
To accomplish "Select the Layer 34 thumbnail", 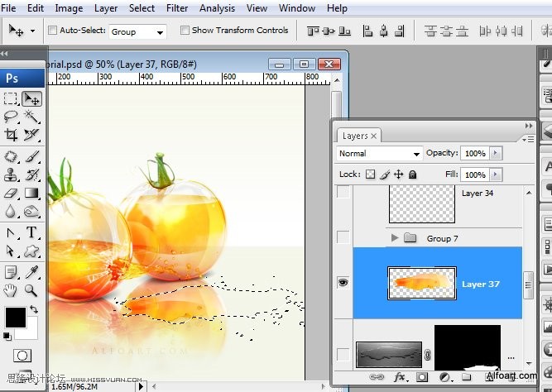I will (x=421, y=203).
